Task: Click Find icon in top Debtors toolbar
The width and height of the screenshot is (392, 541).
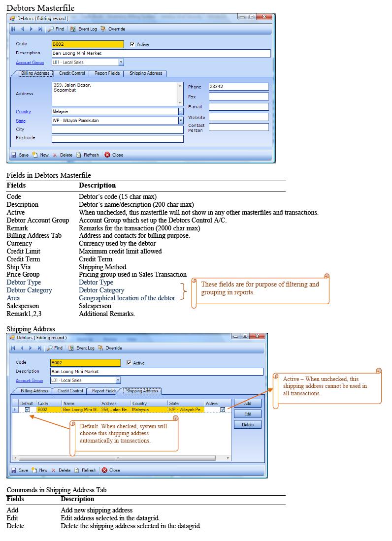Action: [x=51, y=29]
